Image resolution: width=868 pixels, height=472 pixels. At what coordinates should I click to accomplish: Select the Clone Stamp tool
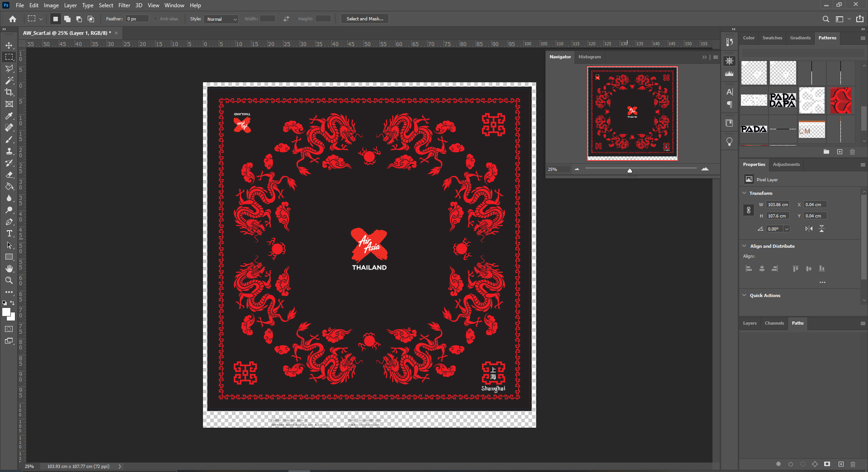point(9,151)
